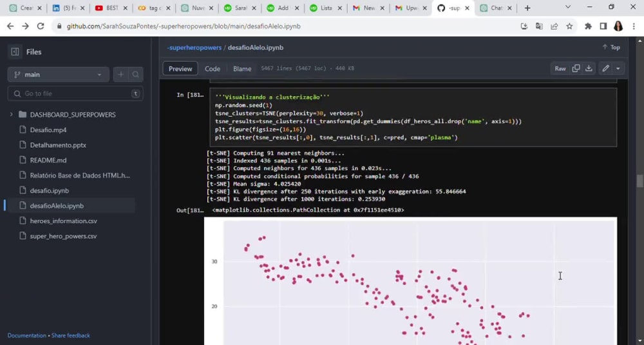This screenshot has height=345, width=644.
Task: Click the github.com address bar
Action: point(184,26)
